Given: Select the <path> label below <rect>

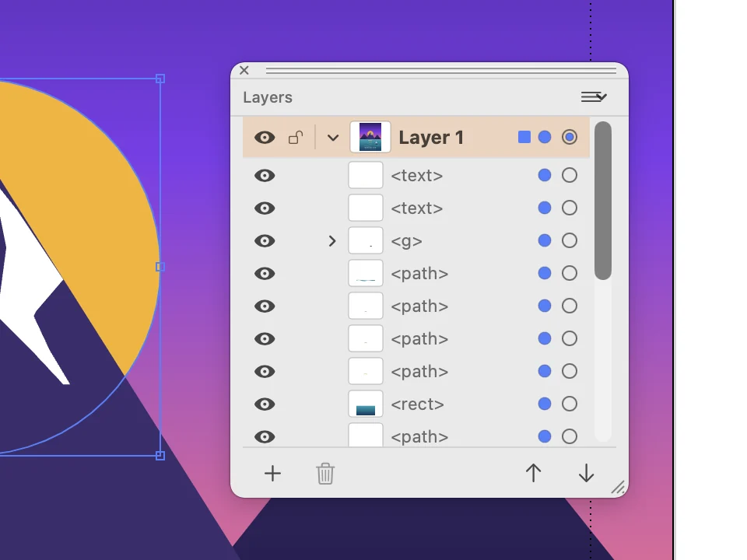Looking at the screenshot, I should (419, 436).
